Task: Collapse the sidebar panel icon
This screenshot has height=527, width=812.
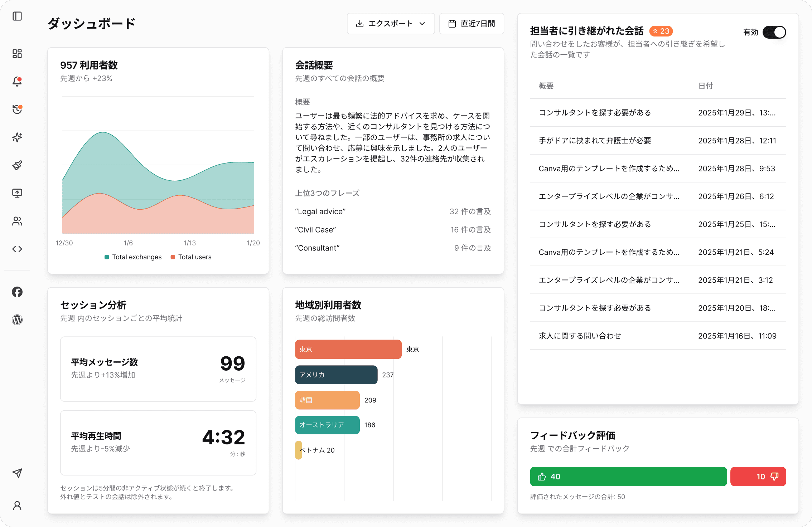Action: pyautogui.click(x=17, y=16)
